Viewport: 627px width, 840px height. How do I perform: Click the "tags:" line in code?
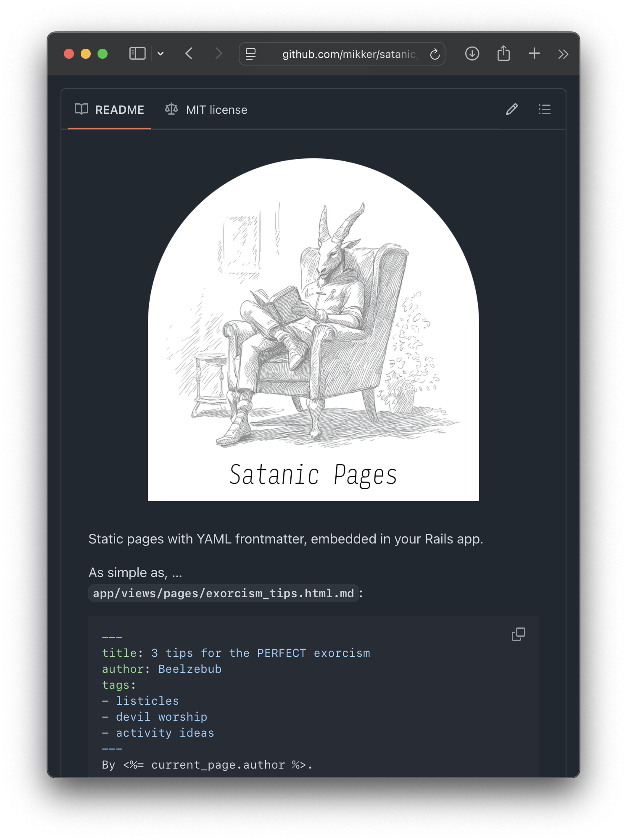[x=119, y=685]
